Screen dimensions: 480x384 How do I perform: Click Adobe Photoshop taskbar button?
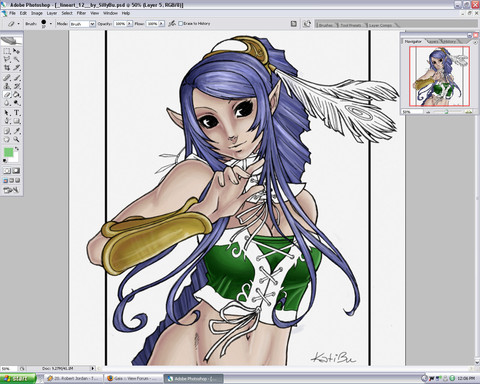194,379
